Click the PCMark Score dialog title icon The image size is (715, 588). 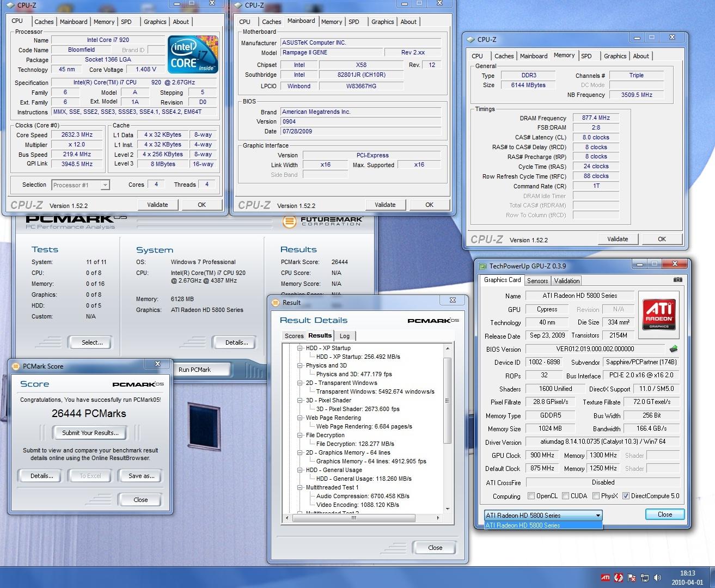[x=16, y=366]
